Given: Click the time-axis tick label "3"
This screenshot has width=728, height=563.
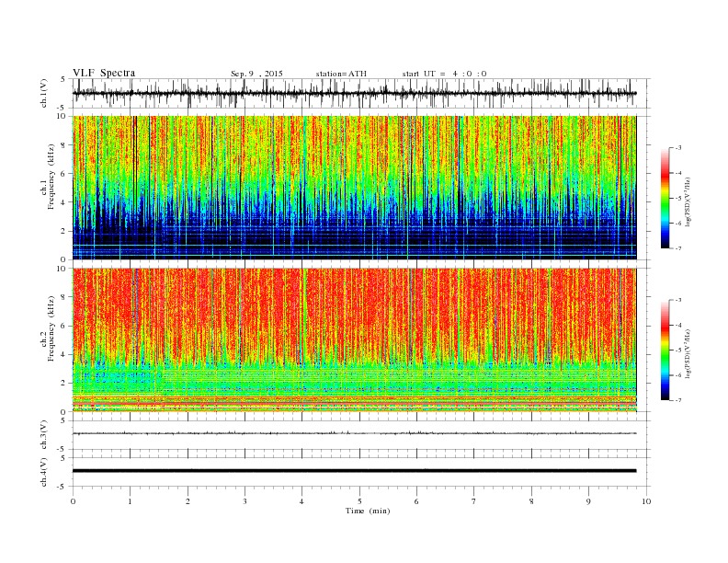Looking at the screenshot, I should (x=245, y=501).
